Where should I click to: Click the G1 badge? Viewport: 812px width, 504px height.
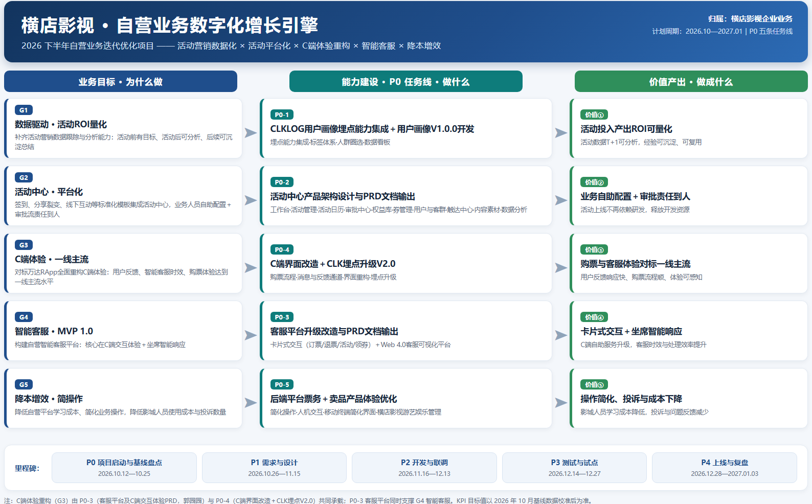pos(24,110)
